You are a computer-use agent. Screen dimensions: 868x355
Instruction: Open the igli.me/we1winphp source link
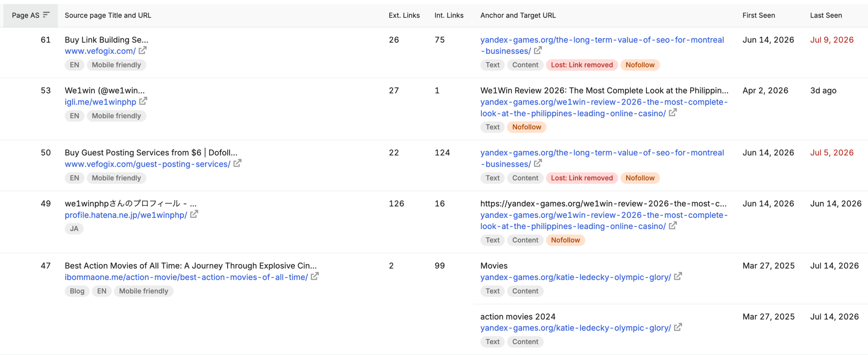coord(100,102)
